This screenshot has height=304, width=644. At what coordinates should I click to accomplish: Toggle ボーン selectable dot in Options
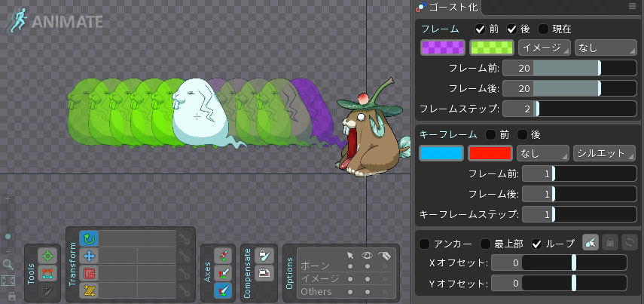[350, 266]
